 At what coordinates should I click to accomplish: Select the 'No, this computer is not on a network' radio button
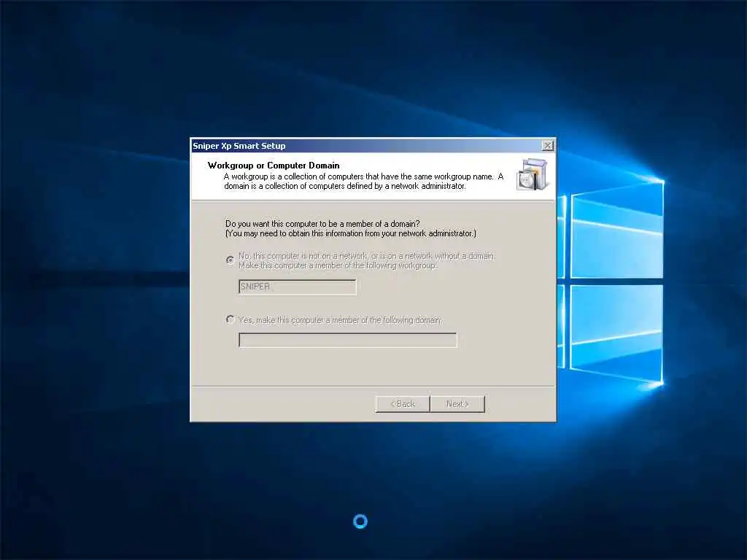(230, 260)
